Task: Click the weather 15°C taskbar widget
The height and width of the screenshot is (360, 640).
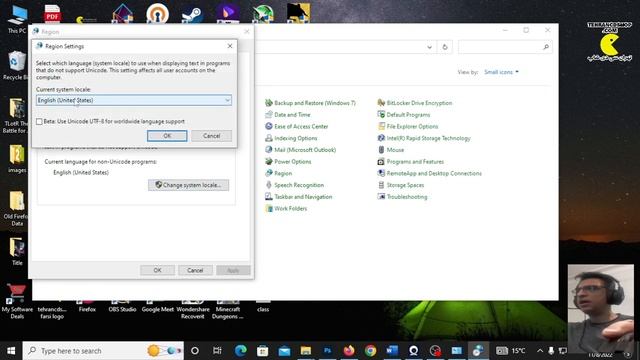Action: 511,351
